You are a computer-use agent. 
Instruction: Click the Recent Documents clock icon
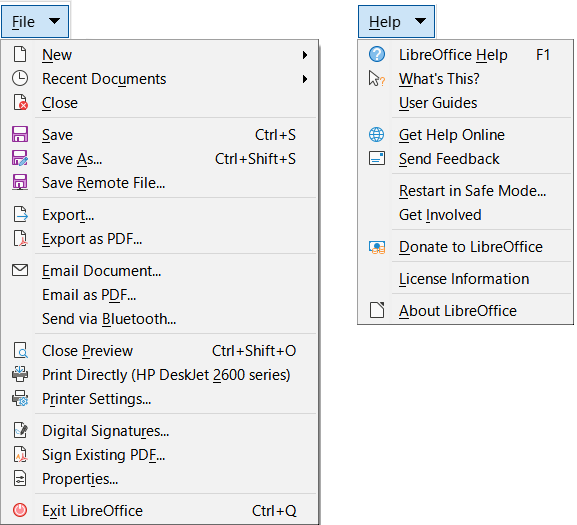coord(20,78)
